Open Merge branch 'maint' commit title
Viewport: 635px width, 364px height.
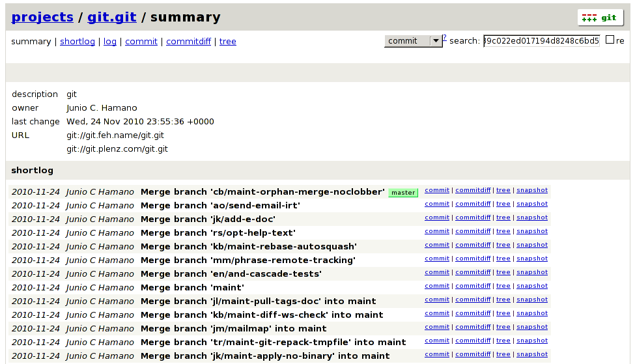point(192,287)
